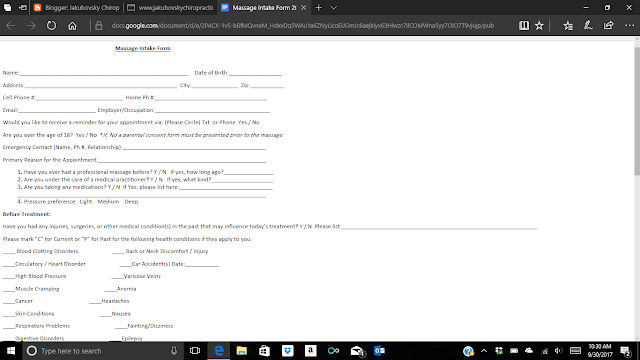Open the Favorites hub

click(x=568, y=26)
